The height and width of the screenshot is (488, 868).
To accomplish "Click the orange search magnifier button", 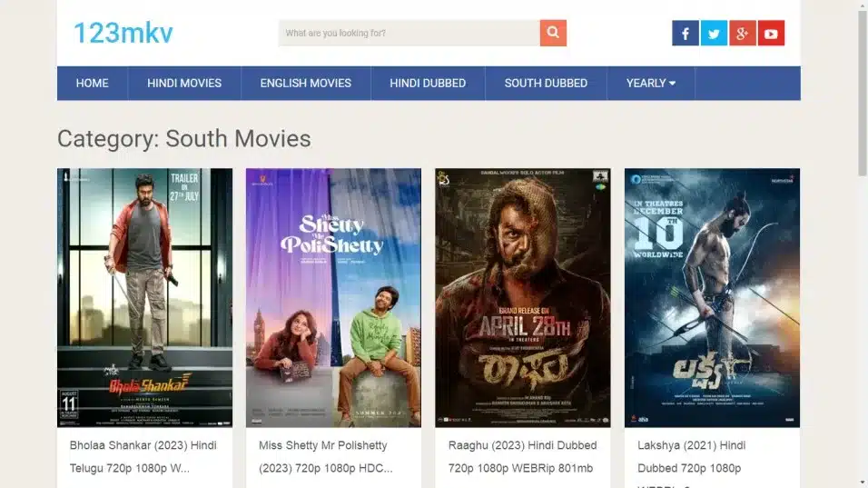I will coord(553,33).
